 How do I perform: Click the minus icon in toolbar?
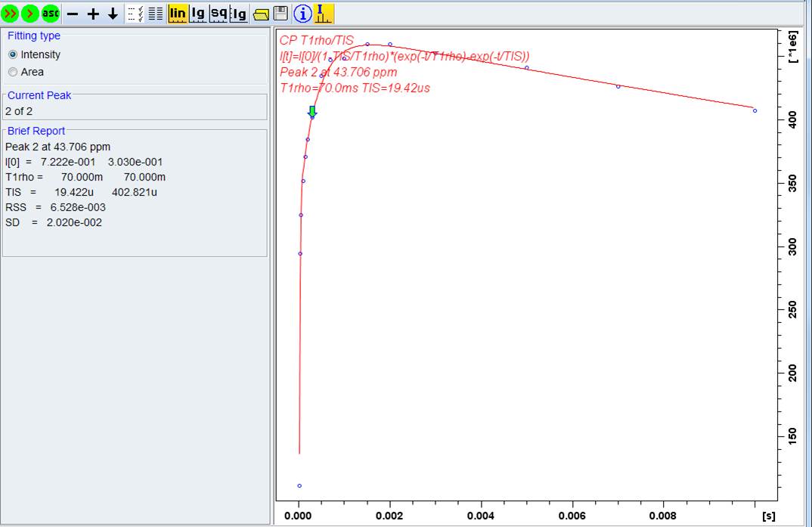tap(73, 14)
